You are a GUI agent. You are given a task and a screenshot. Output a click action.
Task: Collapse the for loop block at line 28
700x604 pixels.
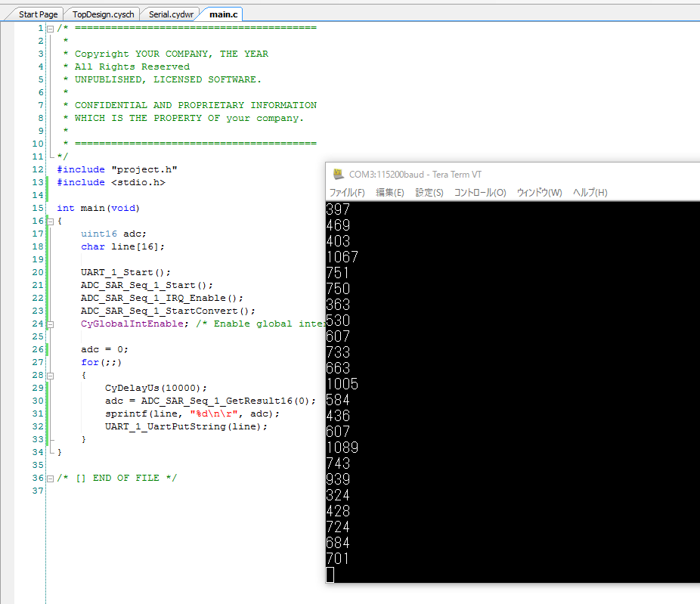coord(51,376)
